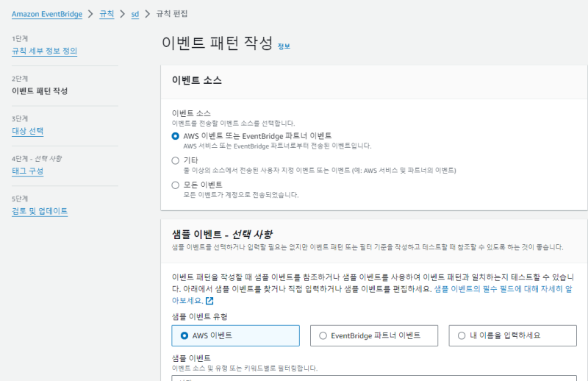
Task: Navigate to the sd breadcrumb link
Action: coord(135,14)
